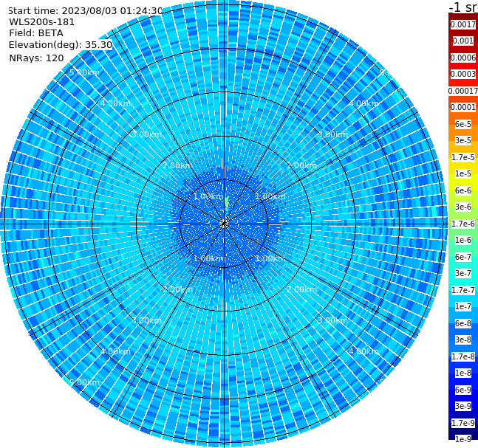Pick the yellow 1e-5 colorbar segment
The height and width of the screenshot is (448, 478).
point(463,173)
